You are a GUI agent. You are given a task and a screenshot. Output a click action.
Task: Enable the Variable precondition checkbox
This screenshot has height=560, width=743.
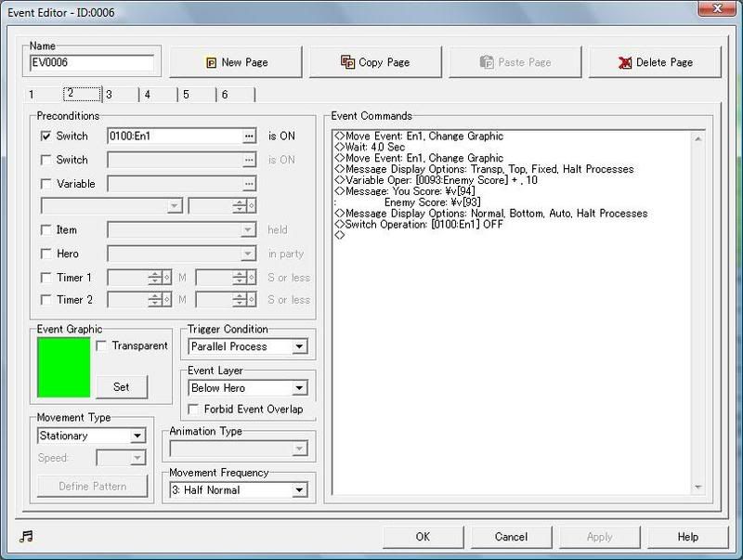46,184
